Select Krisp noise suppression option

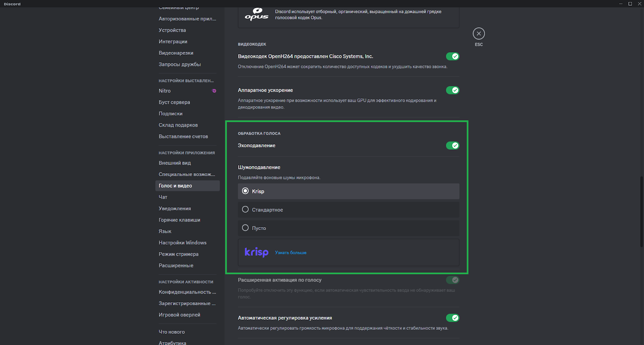point(246,191)
